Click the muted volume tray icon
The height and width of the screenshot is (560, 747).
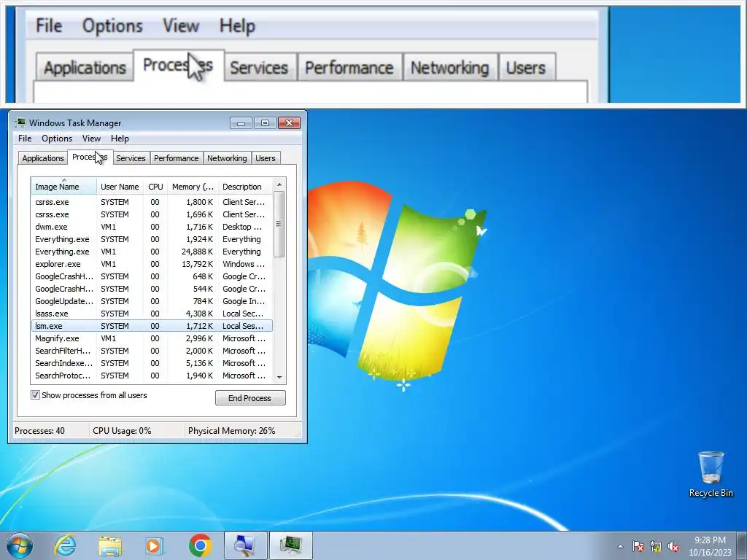673,546
